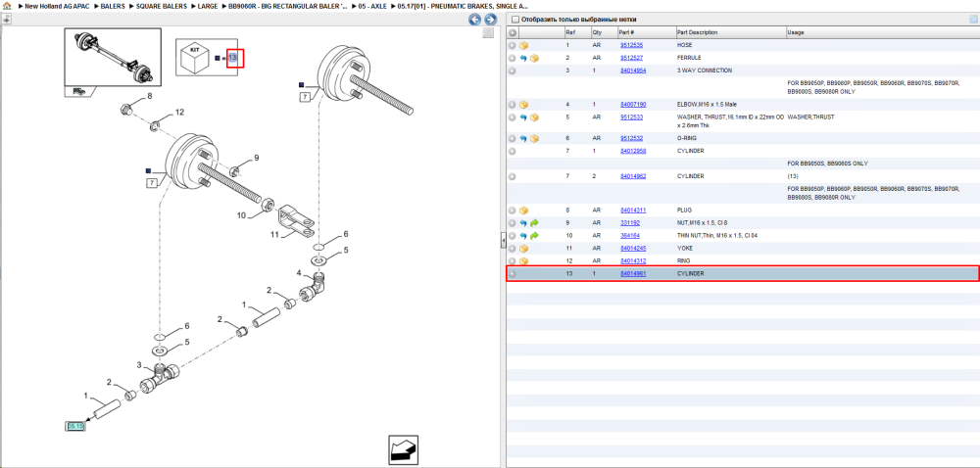Click the blue arrow icon in THIN NUT row
Image resolution: width=980 pixels, height=468 pixels.
(x=523, y=236)
